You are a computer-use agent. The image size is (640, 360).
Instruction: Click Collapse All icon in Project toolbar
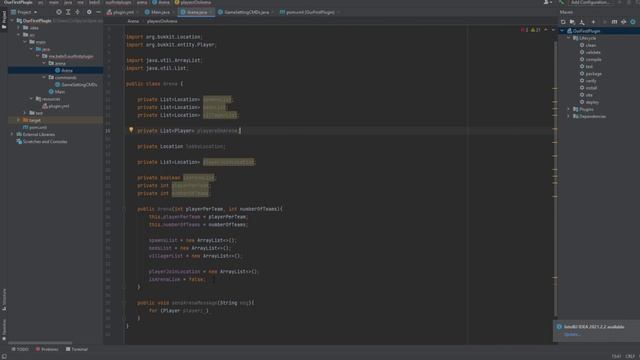[x=78, y=12]
